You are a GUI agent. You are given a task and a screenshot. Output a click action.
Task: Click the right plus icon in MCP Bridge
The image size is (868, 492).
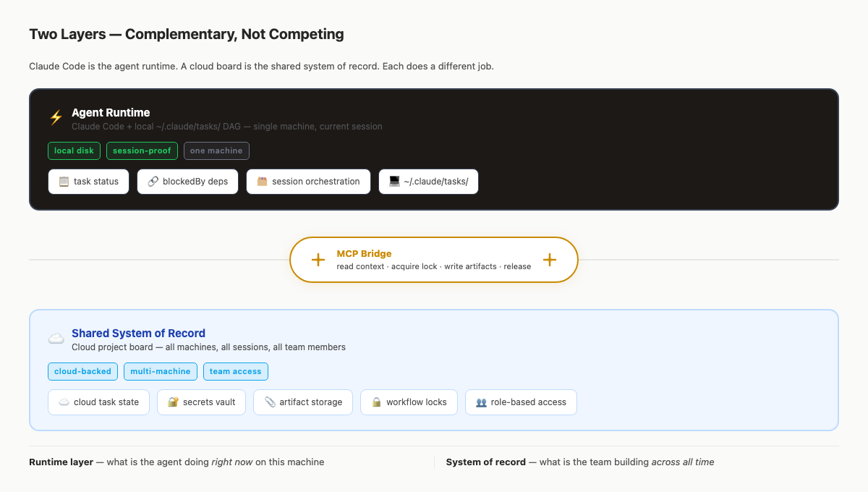click(x=550, y=260)
